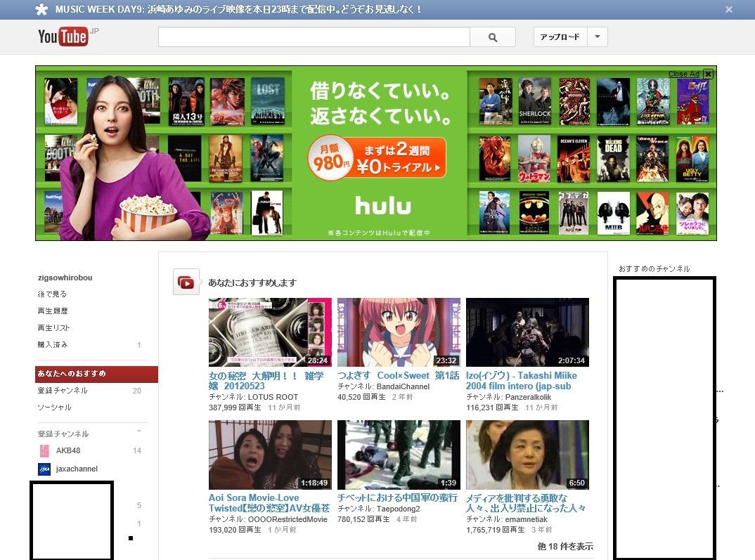The height and width of the screenshot is (560, 755).
Task: Play the anime thumbnail with 23:32 duration
Action: click(399, 332)
